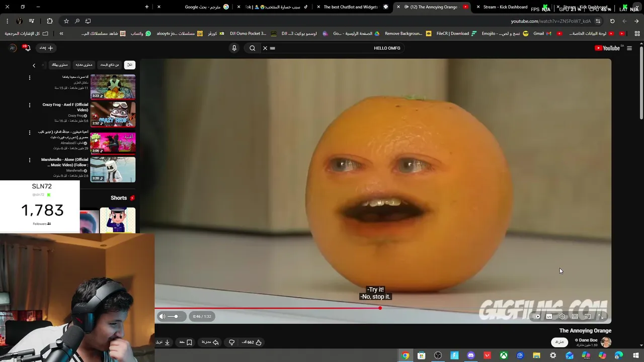Open the all-bookmarks folder
Image resolution: width=644 pixels, height=362 pixels.
coord(27,34)
